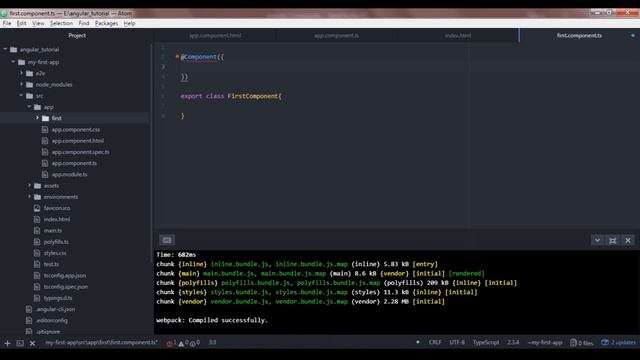Expand the assets folder
Image resolution: width=640 pixels, height=360 pixels.
coord(29,185)
